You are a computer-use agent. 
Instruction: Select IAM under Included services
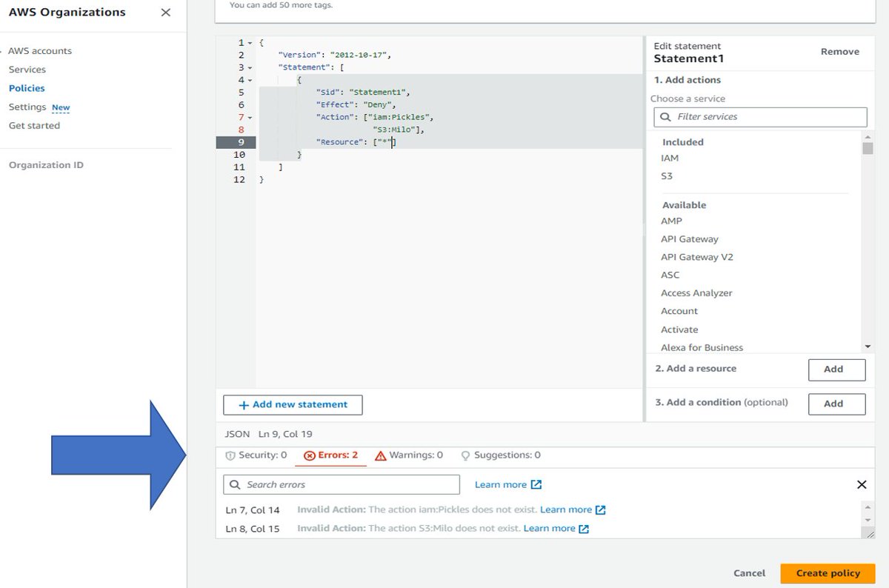(670, 158)
